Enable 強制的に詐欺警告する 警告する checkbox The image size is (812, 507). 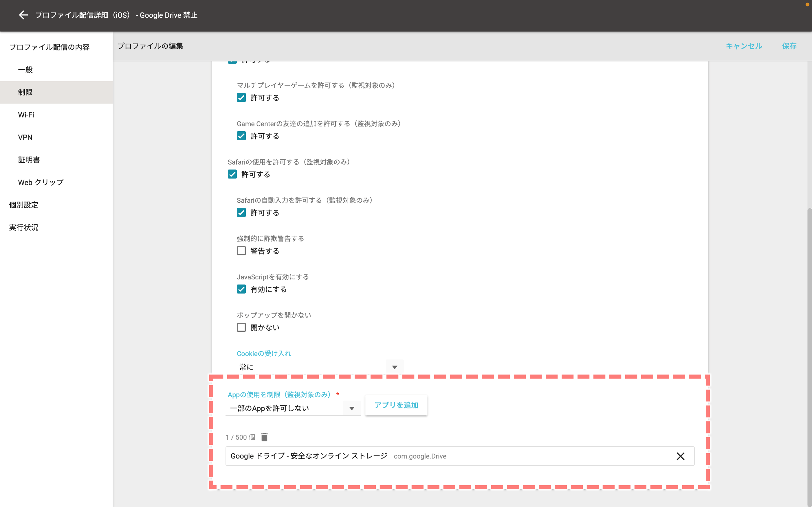tap(241, 251)
